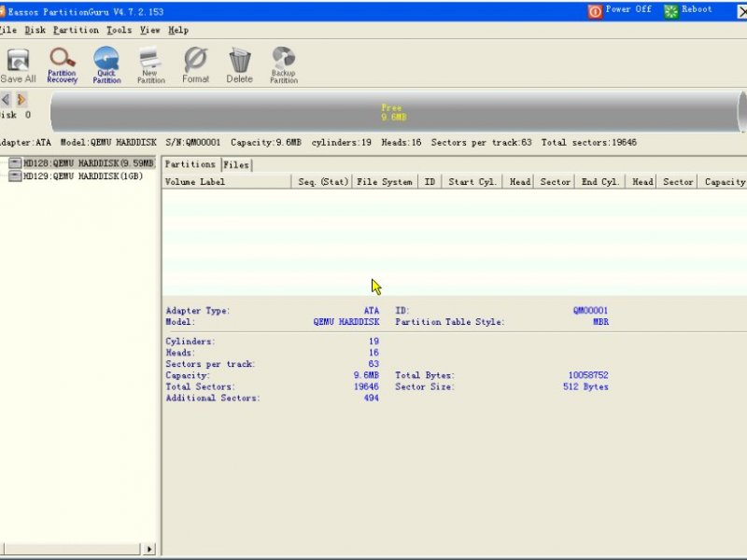This screenshot has width=747, height=560.
Task: Click the disk tree horizontal scrollbar track
Action: (71, 549)
